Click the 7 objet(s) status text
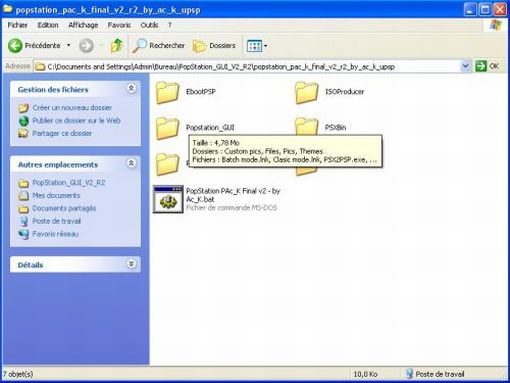This screenshot has height=383, width=510. (18, 374)
